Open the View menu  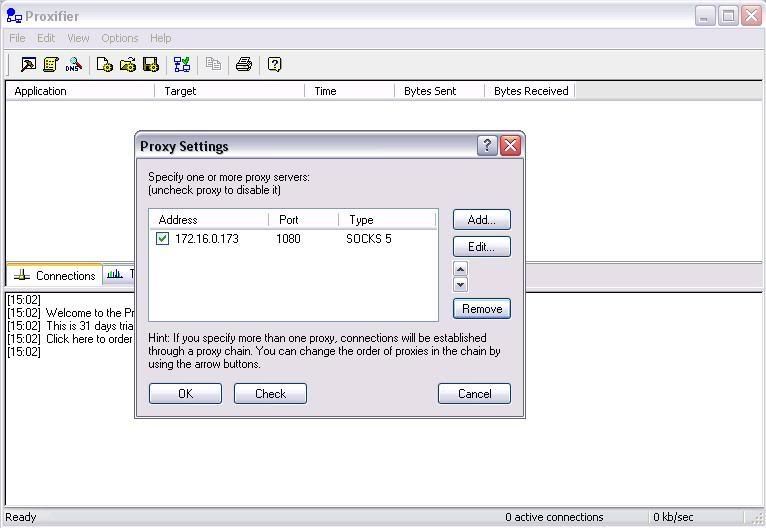coord(78,38)
